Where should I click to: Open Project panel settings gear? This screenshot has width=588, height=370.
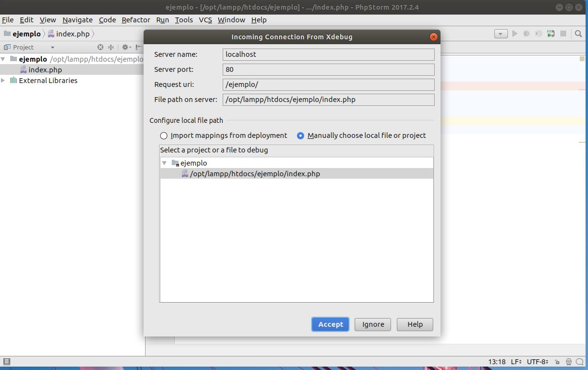click(x=125, y=47)
